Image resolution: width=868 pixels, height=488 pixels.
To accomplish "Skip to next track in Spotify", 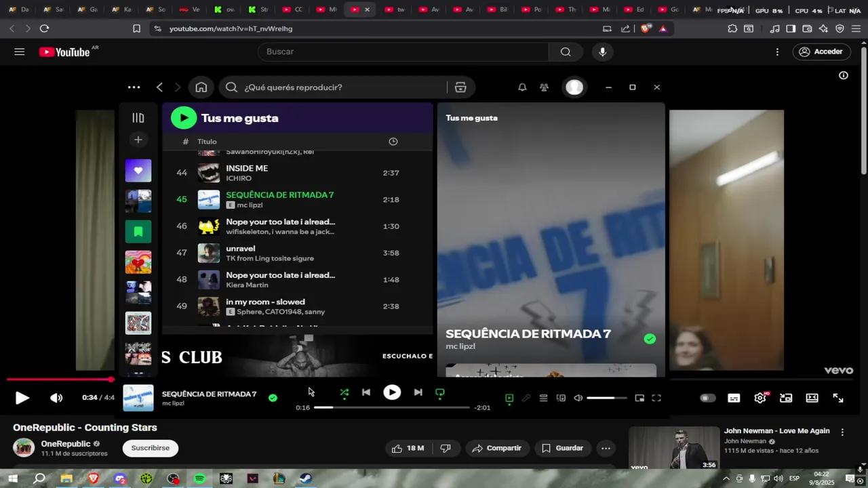I will (x=418, y=392).
